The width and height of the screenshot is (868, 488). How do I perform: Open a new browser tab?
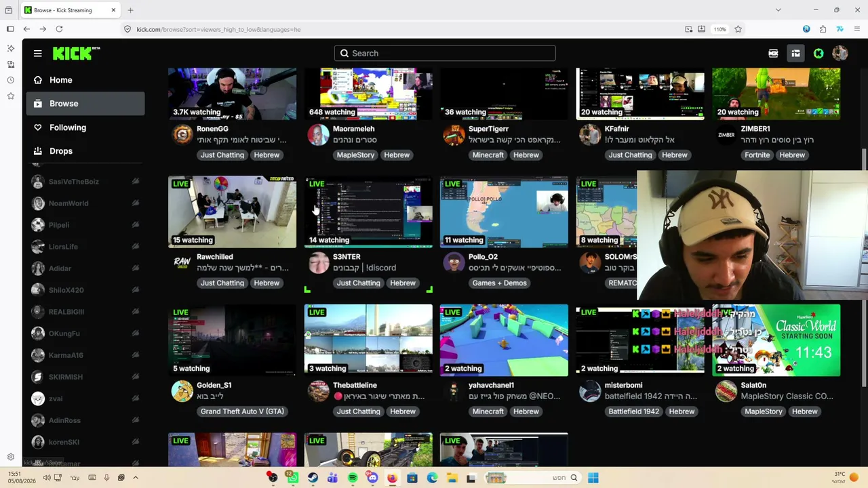pyautogui.click(x=130, y=10)
